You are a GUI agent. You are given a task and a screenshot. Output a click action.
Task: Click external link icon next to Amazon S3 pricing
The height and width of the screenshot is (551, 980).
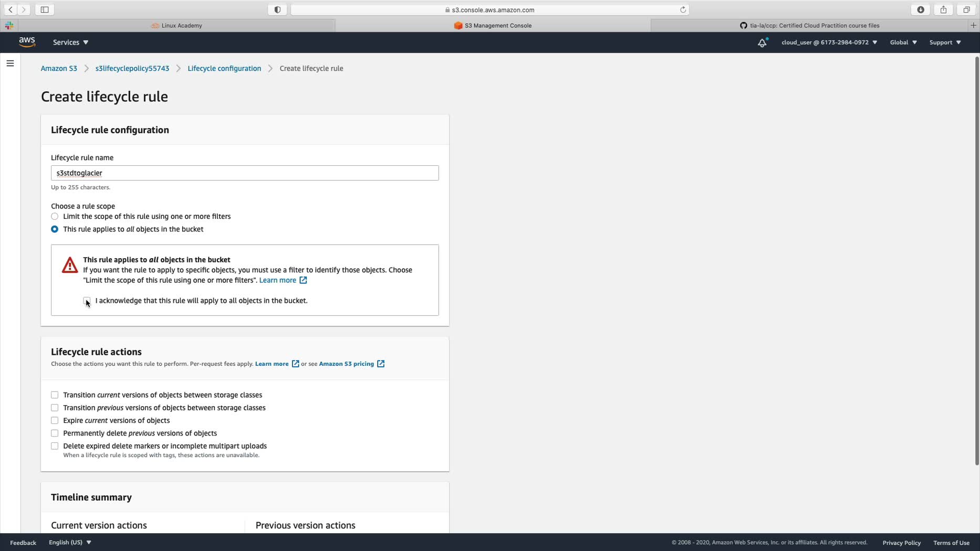[x=381, y=364]
